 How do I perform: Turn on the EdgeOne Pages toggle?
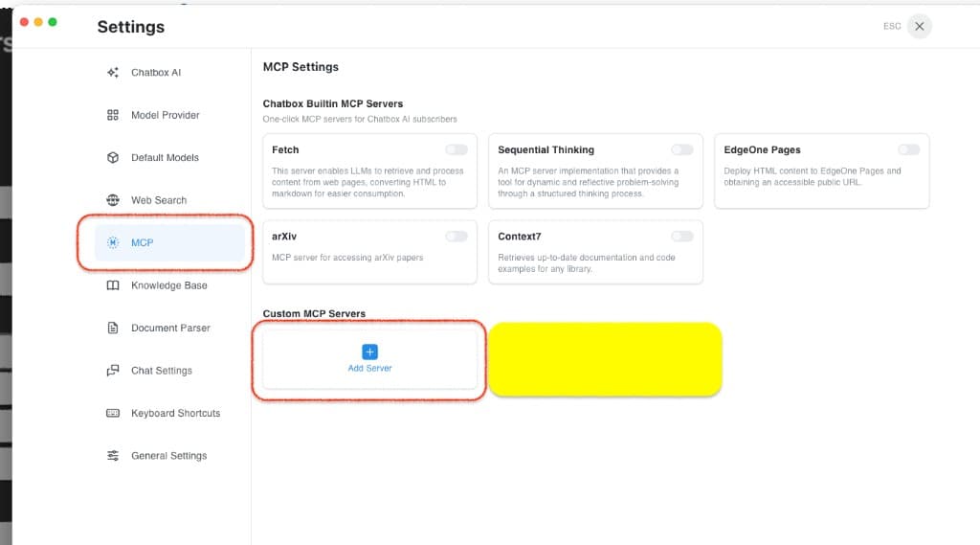point(909,149)
